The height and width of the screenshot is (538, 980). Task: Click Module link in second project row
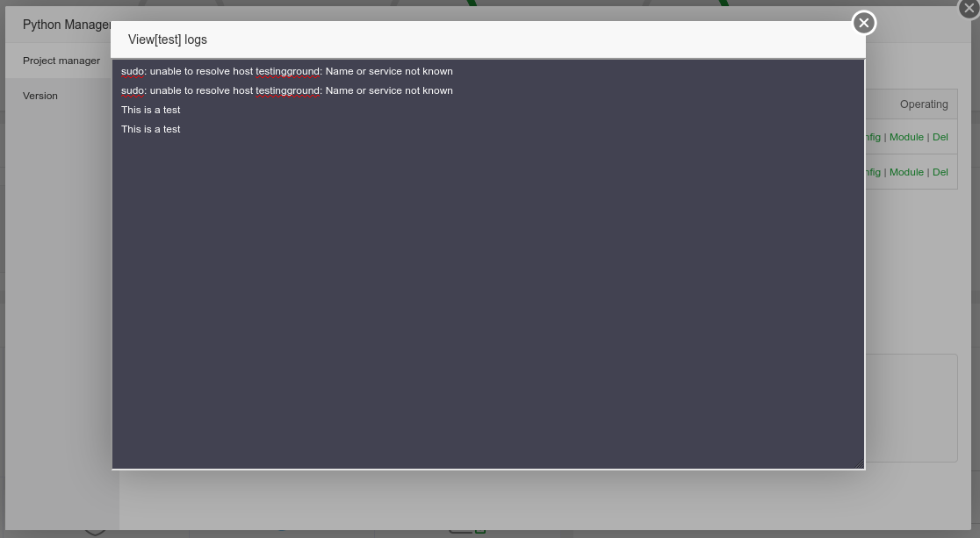point(906,172)
